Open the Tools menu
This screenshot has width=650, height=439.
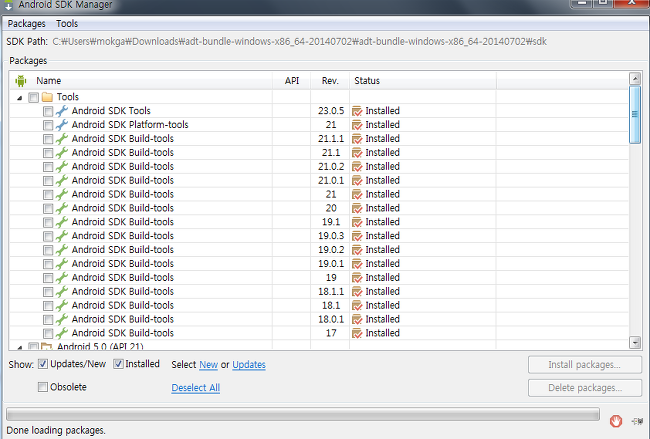coord(67,24)
